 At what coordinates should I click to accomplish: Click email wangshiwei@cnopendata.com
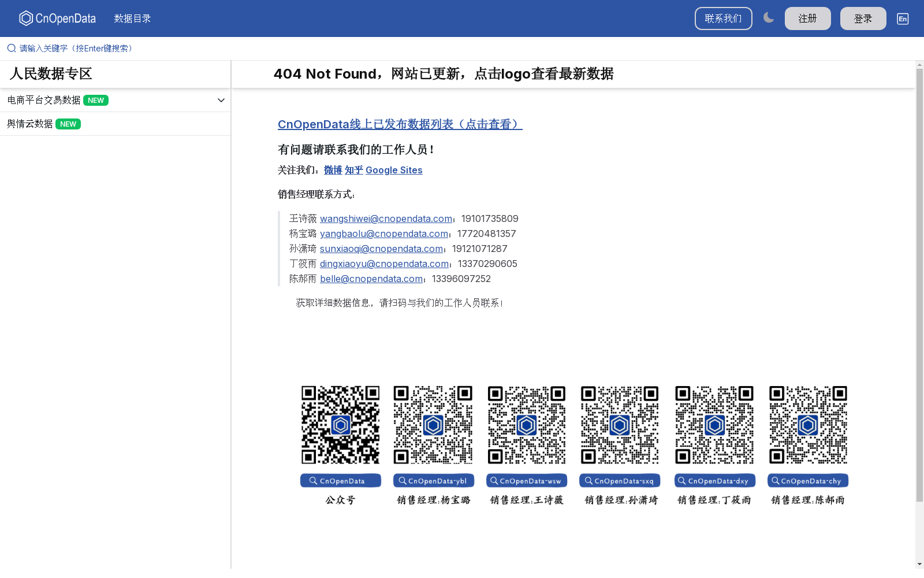[x=386, y=218]
